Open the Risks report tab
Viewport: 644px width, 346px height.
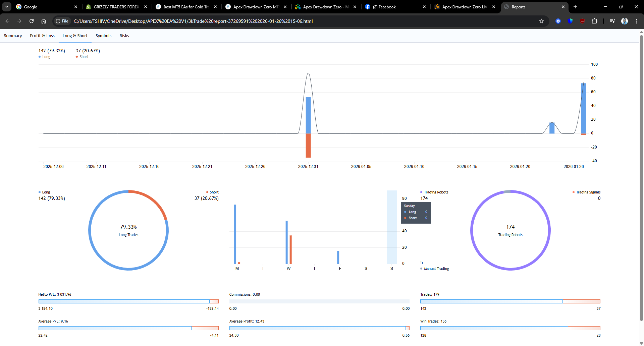click(124, 36)
